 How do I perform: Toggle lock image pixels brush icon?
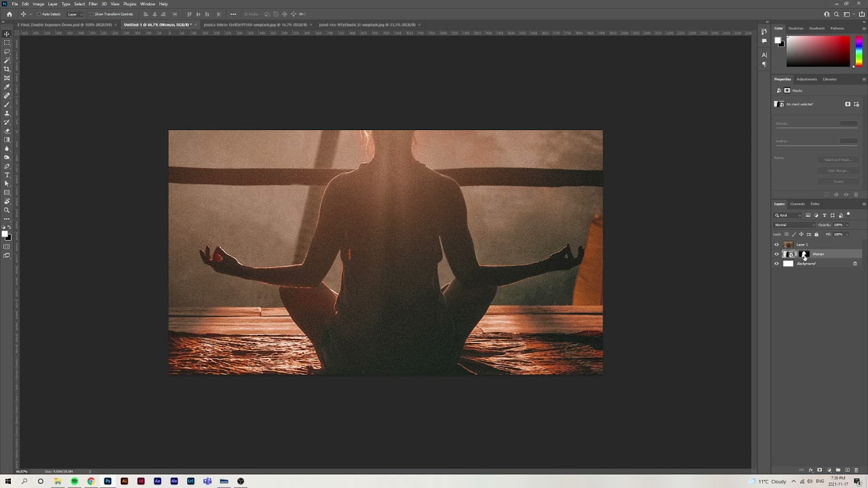pos(793,235)
